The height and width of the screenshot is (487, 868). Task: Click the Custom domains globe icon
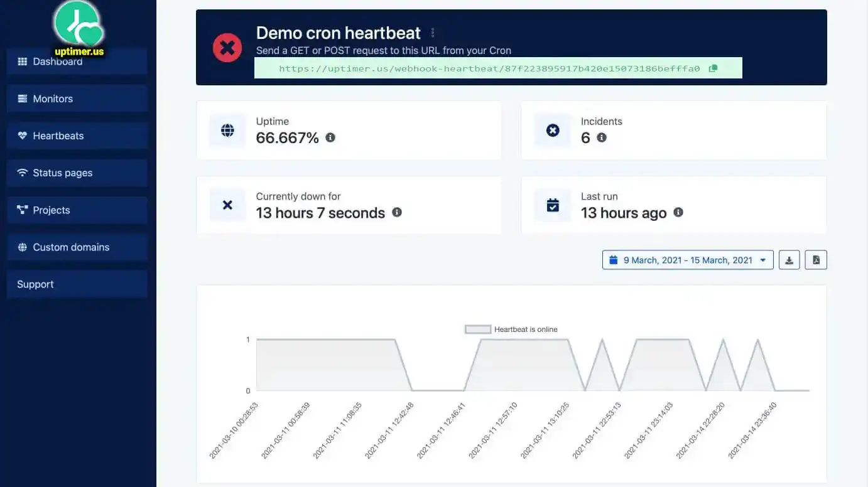23,247
